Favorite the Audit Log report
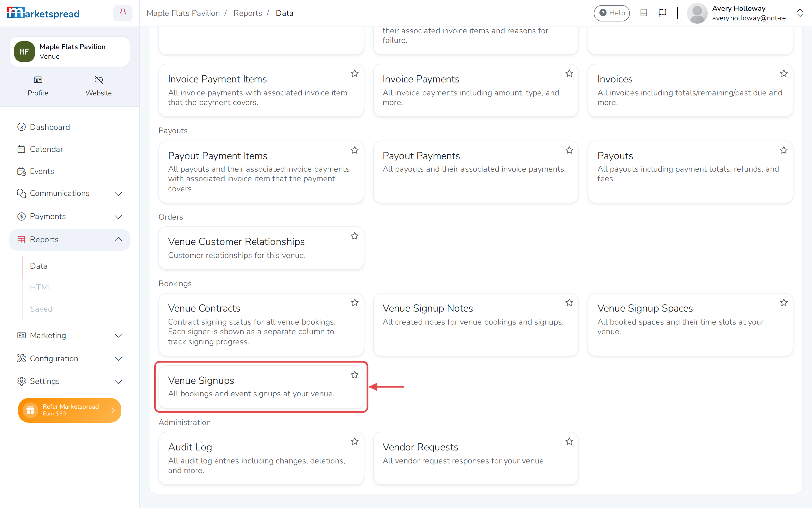The image size is (812, 508). click(x=355, y=441)
